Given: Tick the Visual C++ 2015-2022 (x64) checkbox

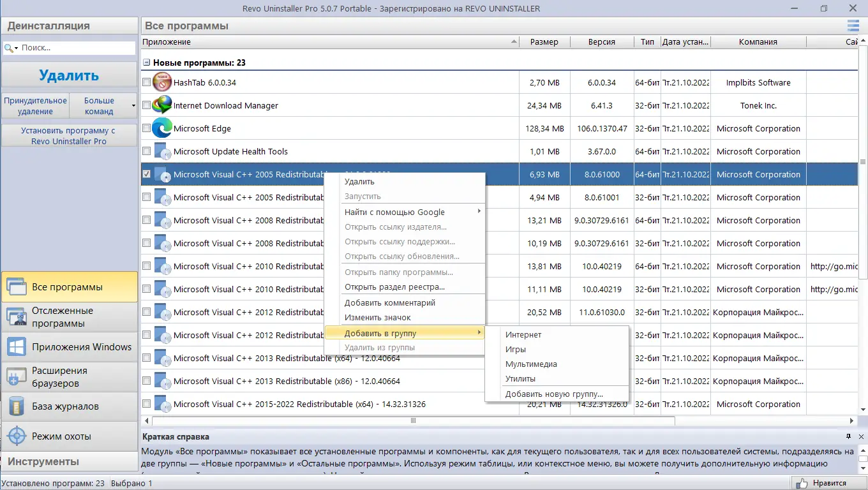Looking at the screenshot, I should point(147,404).
